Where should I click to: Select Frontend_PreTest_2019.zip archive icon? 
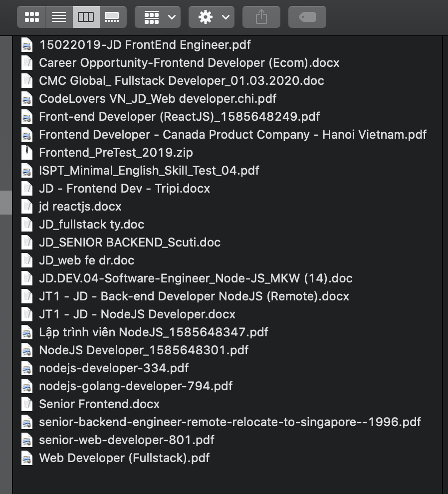(x=27, y=153)
